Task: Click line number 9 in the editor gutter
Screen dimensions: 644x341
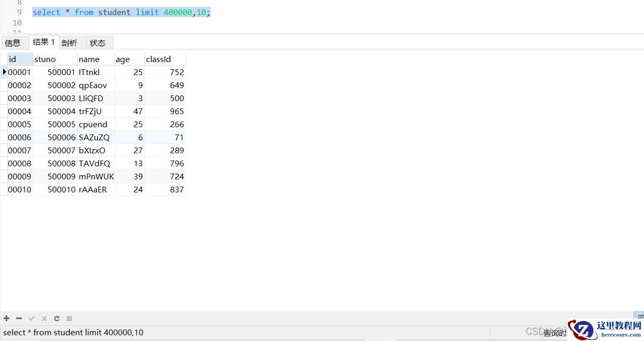Action: pyautogui.click(x=19, y=12)
